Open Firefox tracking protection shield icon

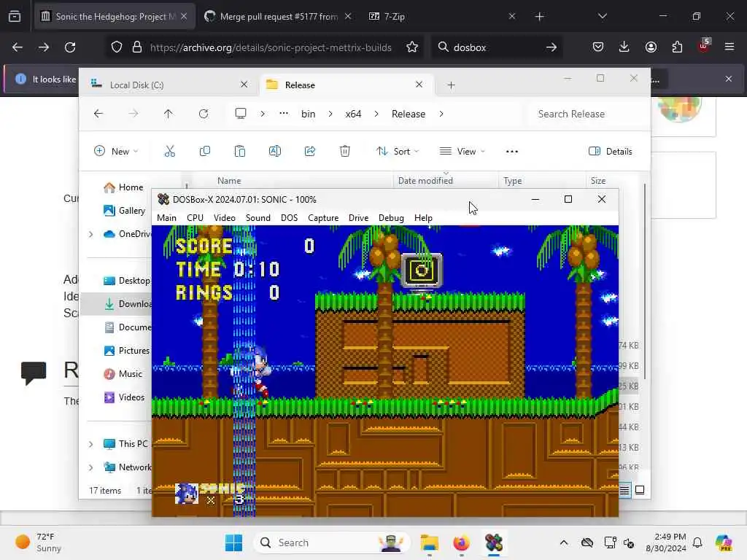point(117,47)
